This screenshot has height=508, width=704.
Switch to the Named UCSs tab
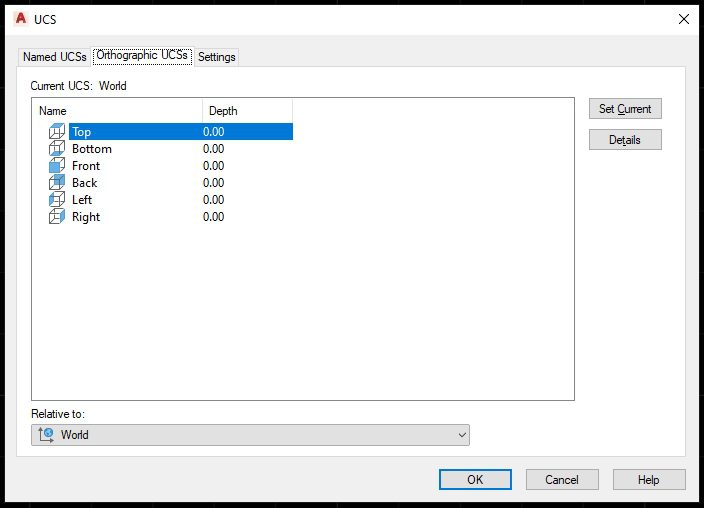pyautogui.click(x=55, y=57)
